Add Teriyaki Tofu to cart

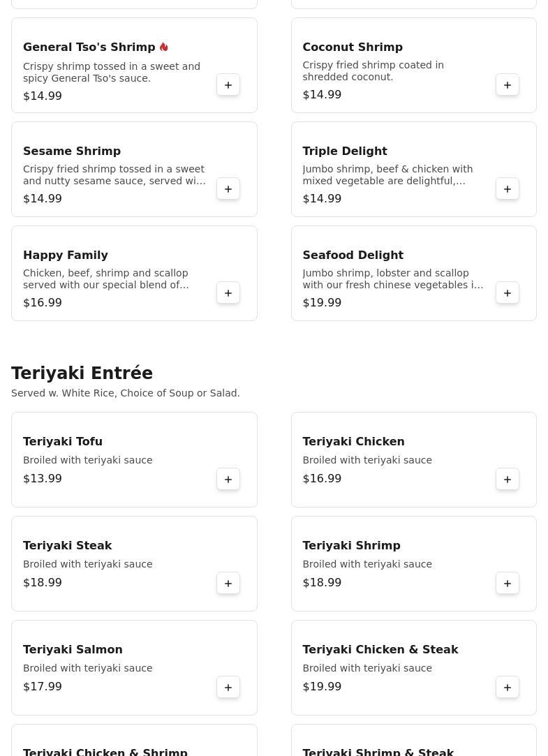(x=228, y=480)
